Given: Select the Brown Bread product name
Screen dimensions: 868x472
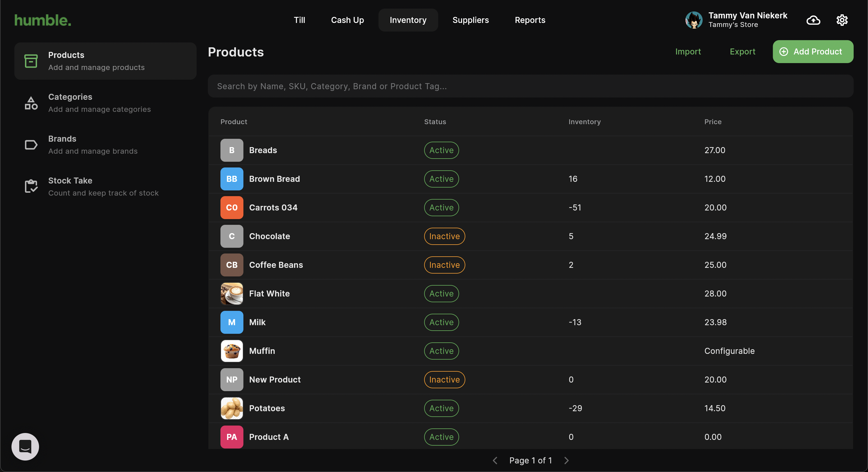Looking at the screenshot, I should pyautogui.click(x=274, y=179).
